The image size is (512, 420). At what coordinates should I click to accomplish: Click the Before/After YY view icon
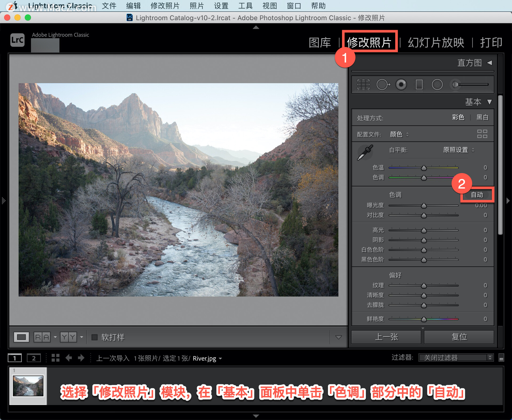tap(68, 337)
